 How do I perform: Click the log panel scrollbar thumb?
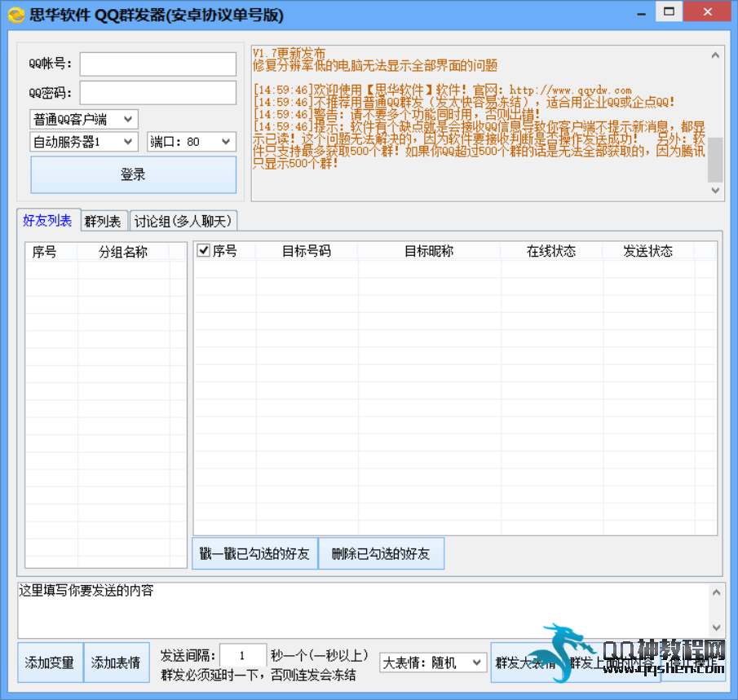715,160
